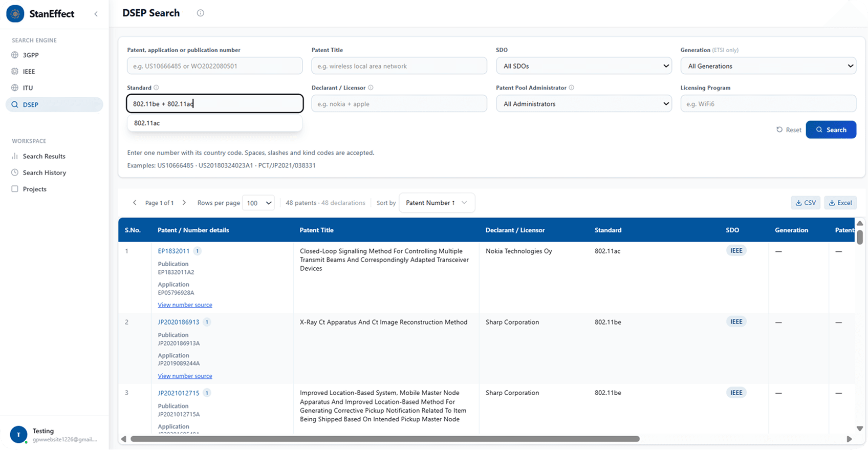
Task: Open patent JP2020186913 link
Action: [179, 322]
